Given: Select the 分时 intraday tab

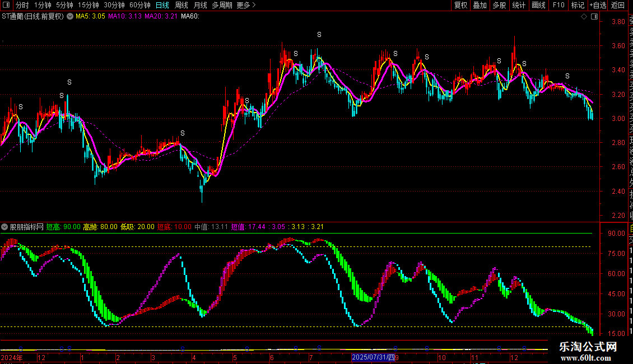Looking at the screenshot, I should [x=22, y=5].
